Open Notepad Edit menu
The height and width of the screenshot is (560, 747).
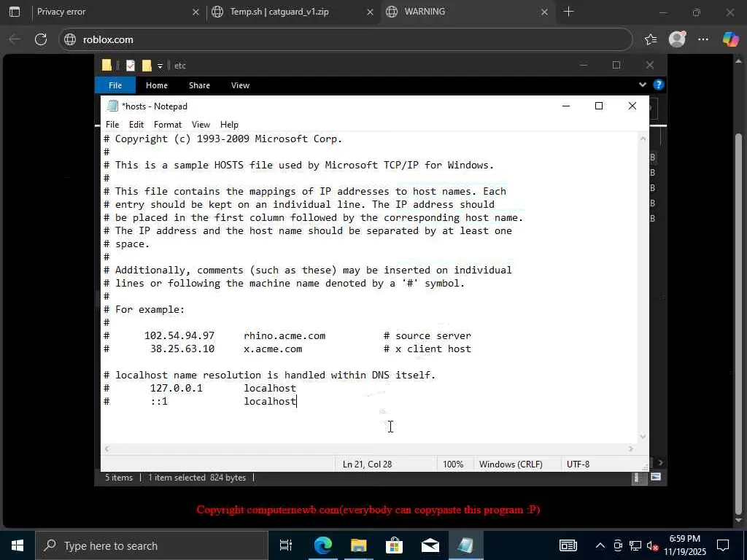[x=136, y=124]
